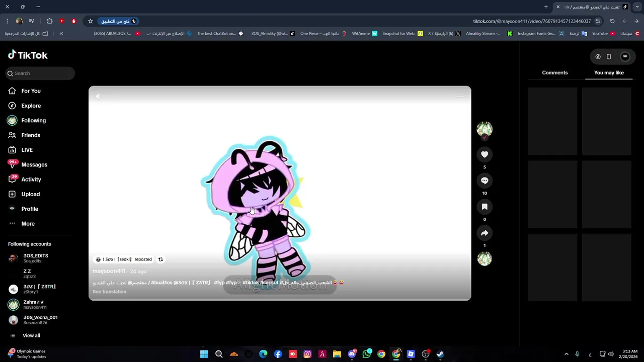Open Steam from the taskbar

coord(440,354)
